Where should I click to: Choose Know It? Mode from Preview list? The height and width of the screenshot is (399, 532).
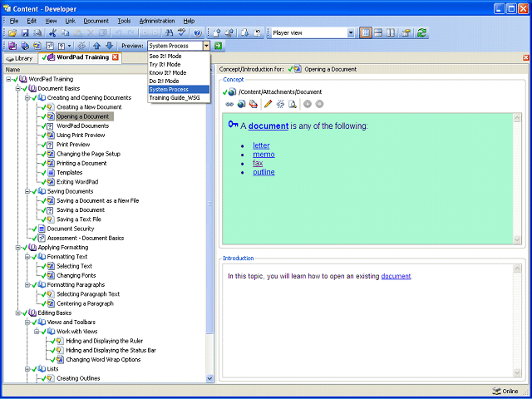point(179,72)
